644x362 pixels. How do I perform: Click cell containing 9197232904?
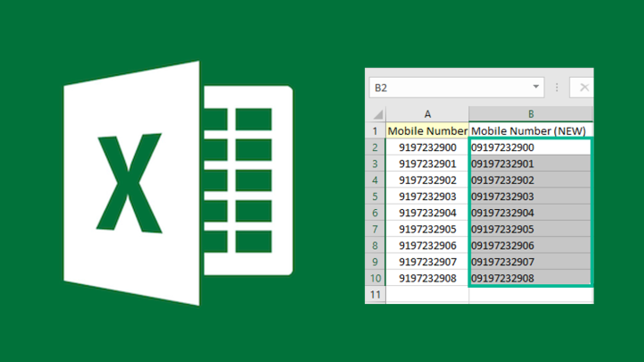click(x=428, y=213)
